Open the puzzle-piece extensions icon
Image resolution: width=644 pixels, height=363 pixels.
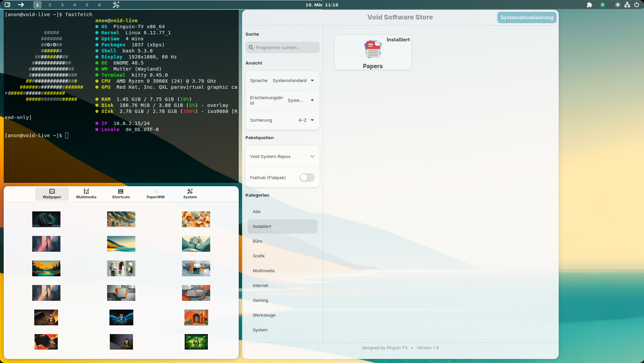coord(589,5)
